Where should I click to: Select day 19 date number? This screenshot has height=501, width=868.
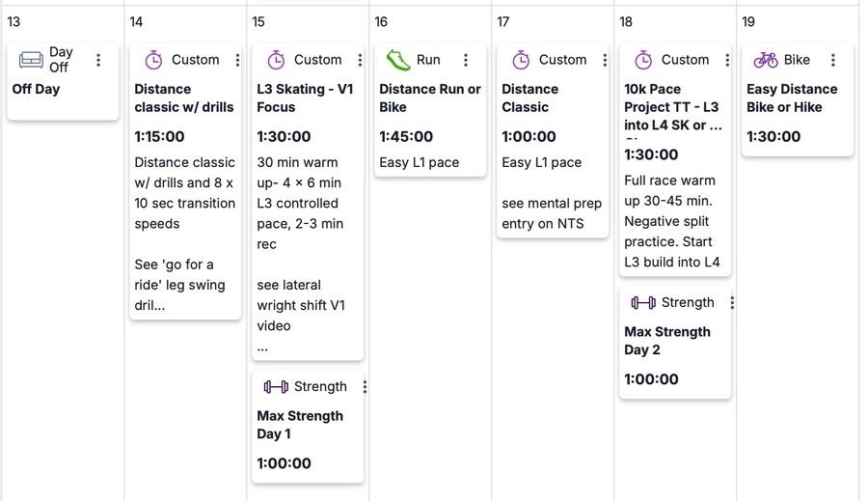[748, 21]
